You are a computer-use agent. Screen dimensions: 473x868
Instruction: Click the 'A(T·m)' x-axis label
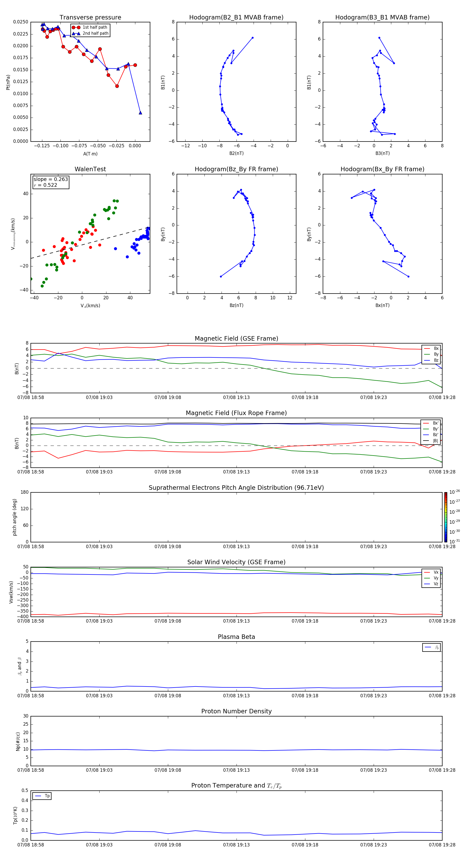tap(90, 154)
